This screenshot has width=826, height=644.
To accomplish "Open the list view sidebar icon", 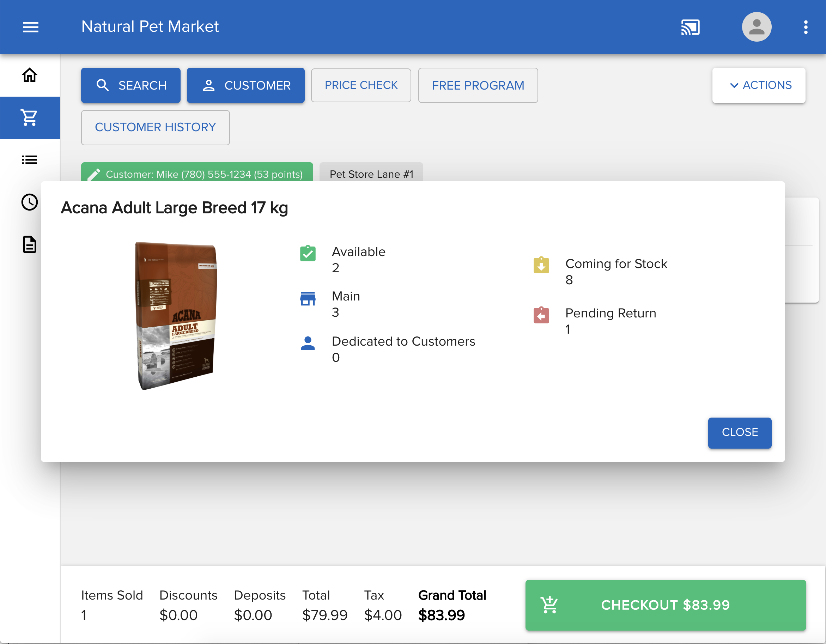I will coord(30,159).
